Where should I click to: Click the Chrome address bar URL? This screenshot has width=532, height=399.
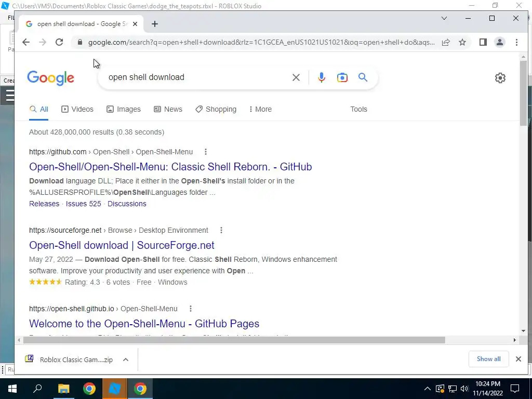click(261, 43)
